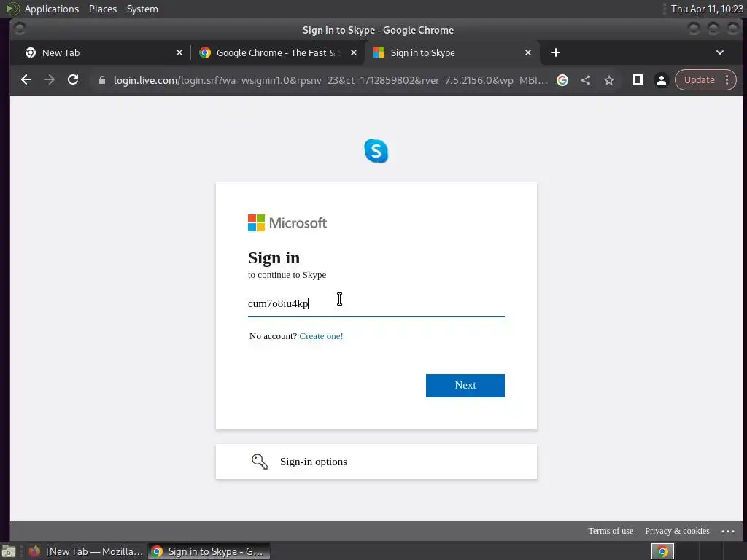Click the key icon beside Sign-in options

(260, 462)
